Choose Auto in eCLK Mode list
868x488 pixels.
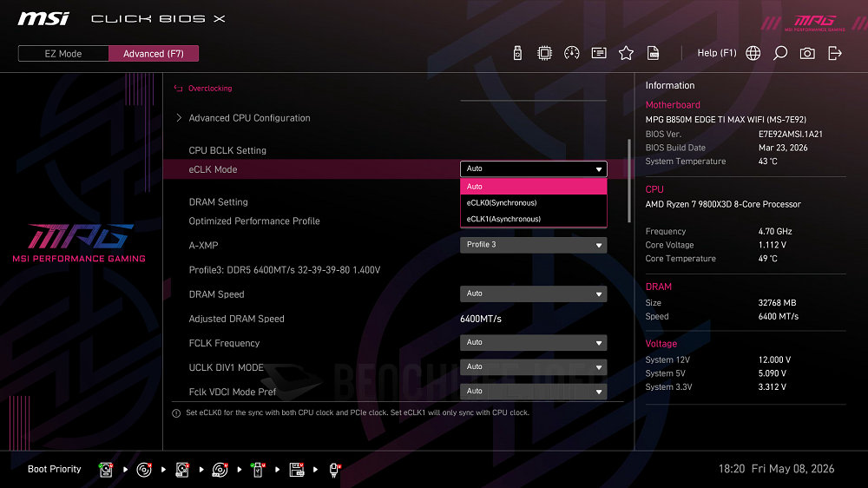(534, 187)
